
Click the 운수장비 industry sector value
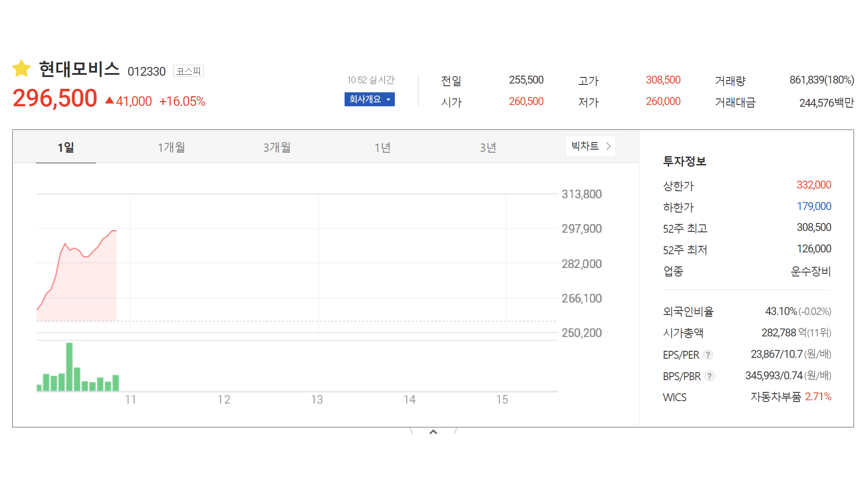[x=810, y=271]
